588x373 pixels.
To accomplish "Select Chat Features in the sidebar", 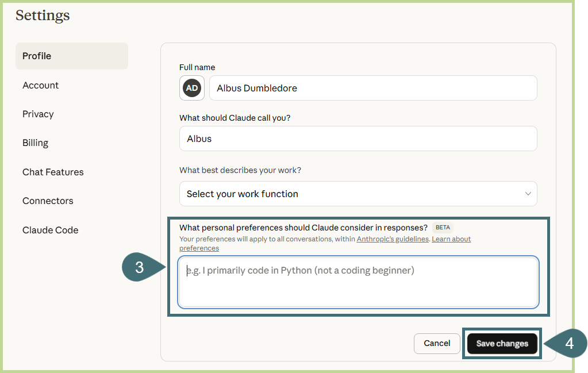I will click(x=53, y=172).
